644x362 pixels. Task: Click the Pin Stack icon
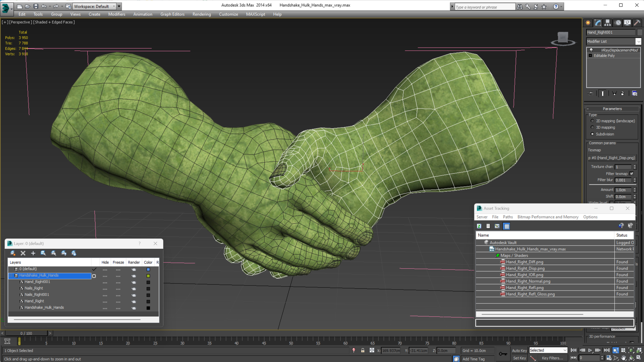coord(591,93)
